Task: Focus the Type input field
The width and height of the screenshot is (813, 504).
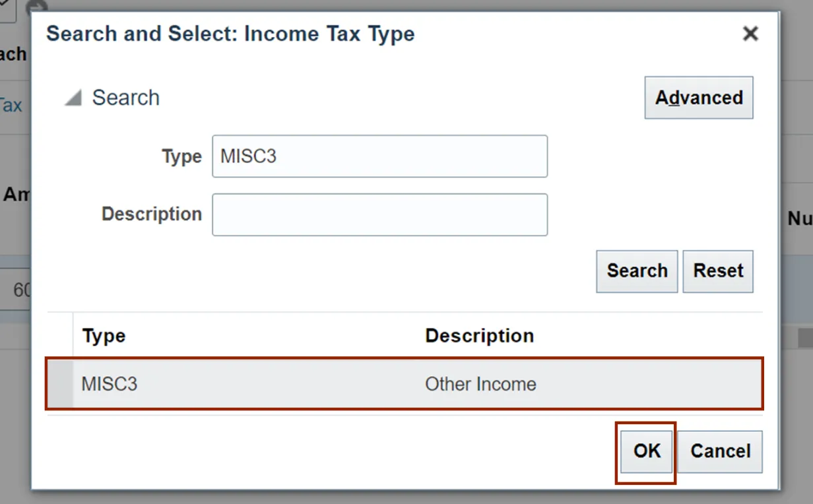Action: click(379, 156)
